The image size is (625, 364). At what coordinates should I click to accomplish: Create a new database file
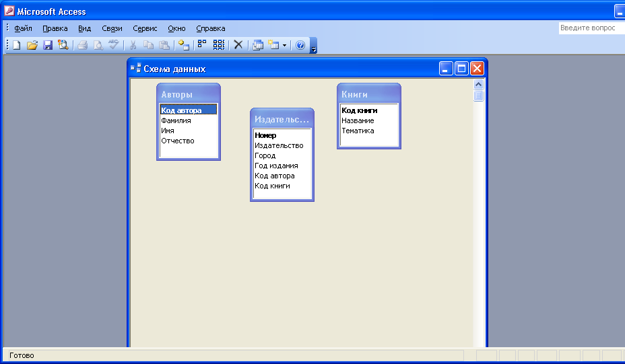pyautogui.click(x=17, y=45)
